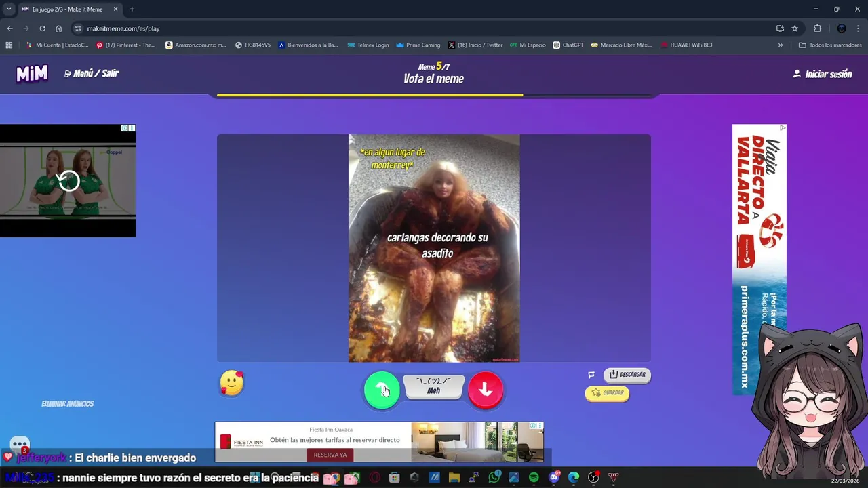The height and width of the screenshot is (488, 868).
Task: Open the Mi Espacio bookmark
Action: 528,45
